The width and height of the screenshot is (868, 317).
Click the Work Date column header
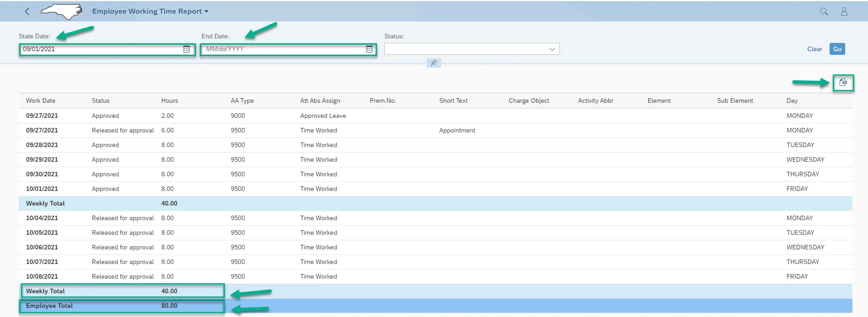click(x=41, y=101)
